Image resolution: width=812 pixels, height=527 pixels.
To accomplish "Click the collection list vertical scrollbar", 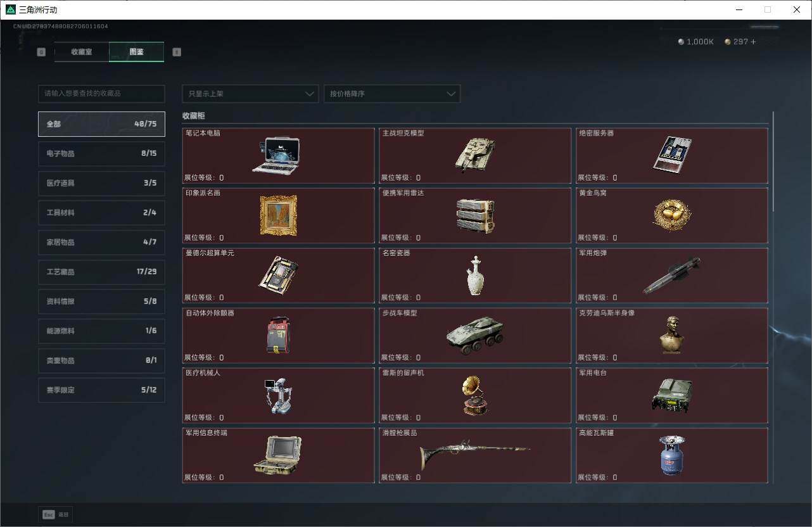I will 773,162.
